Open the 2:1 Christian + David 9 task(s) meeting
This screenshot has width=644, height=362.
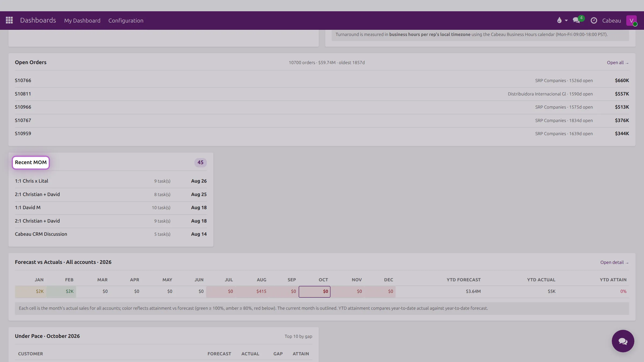(111, 221)
